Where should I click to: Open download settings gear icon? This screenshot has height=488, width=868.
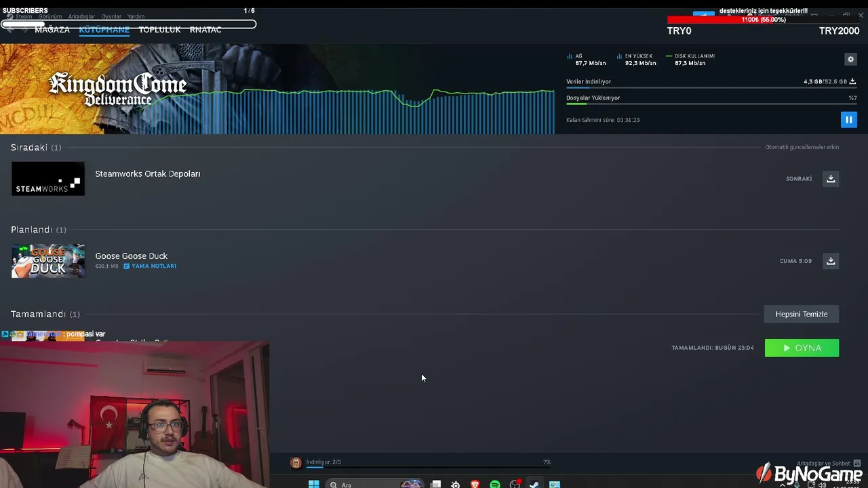(x=850, y=60)
